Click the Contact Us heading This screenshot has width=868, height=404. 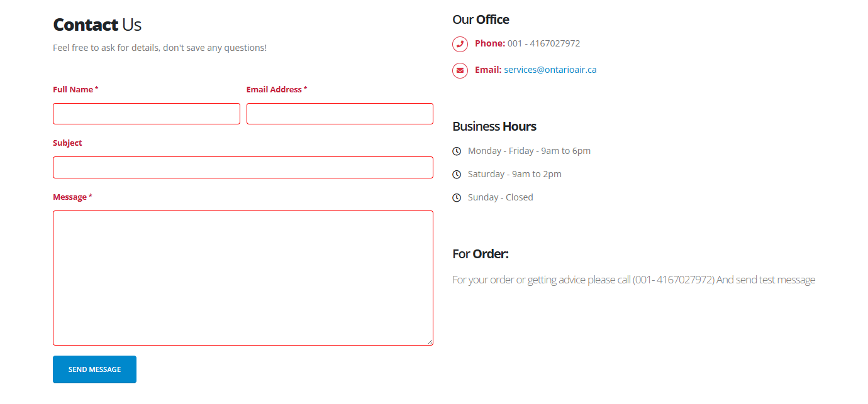click(x=97, y=25)
